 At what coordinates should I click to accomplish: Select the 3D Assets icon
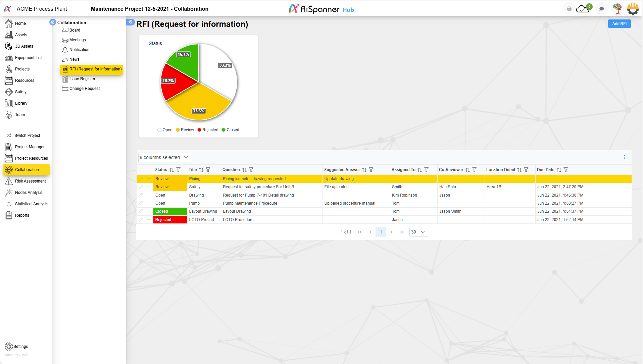(9, 46)
